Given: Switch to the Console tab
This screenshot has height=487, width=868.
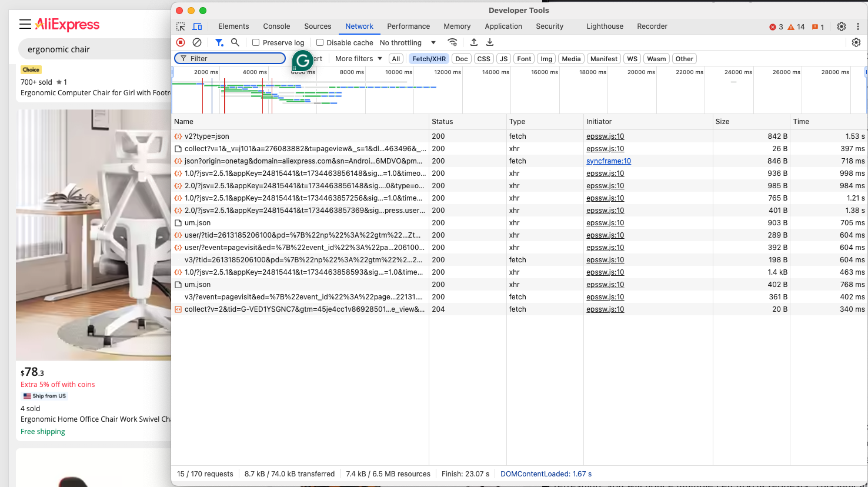Looking at the screenshot, I should click(276, 26).
